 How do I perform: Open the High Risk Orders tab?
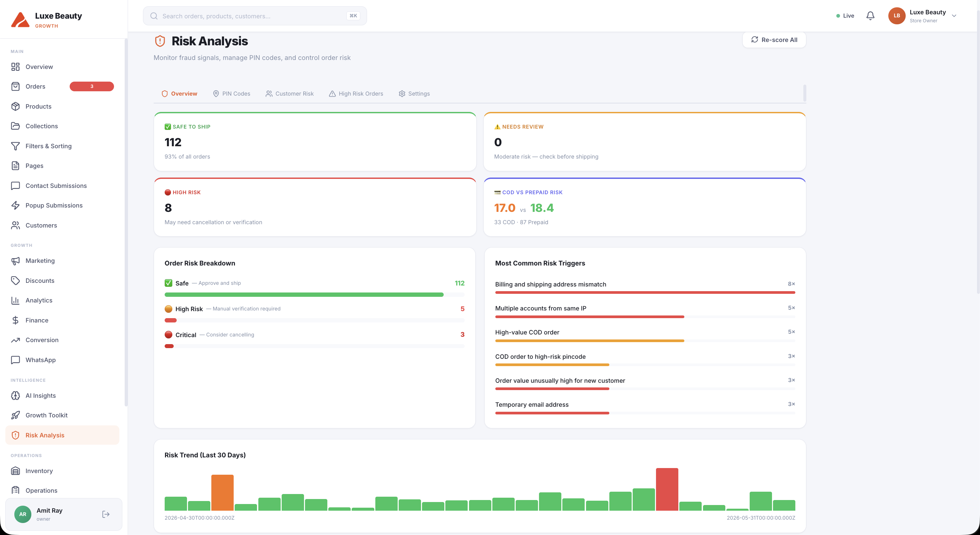356,94
